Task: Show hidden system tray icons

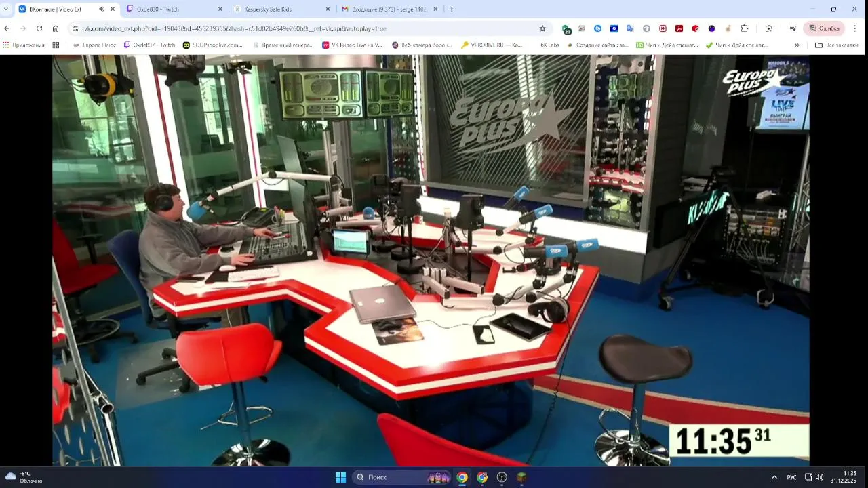Action: 774,477
